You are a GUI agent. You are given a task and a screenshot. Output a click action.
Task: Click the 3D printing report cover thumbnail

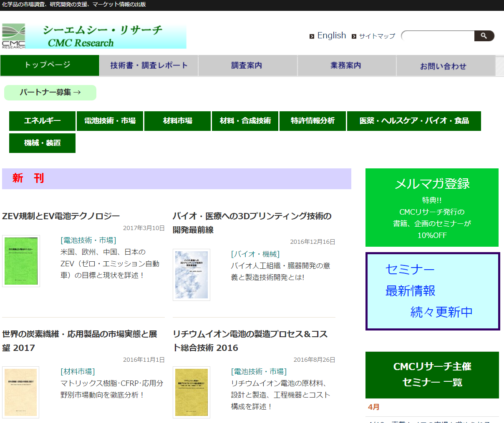pos(192,275)
